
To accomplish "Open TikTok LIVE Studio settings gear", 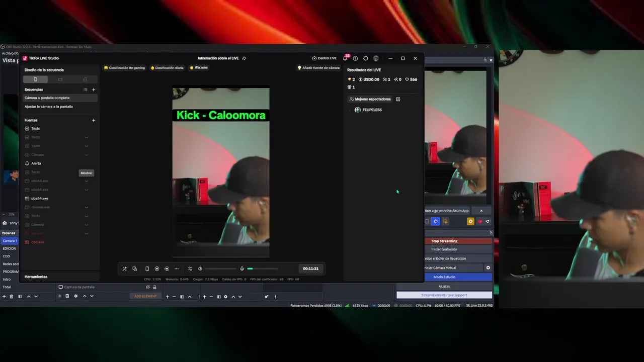I will coord(366,58).
